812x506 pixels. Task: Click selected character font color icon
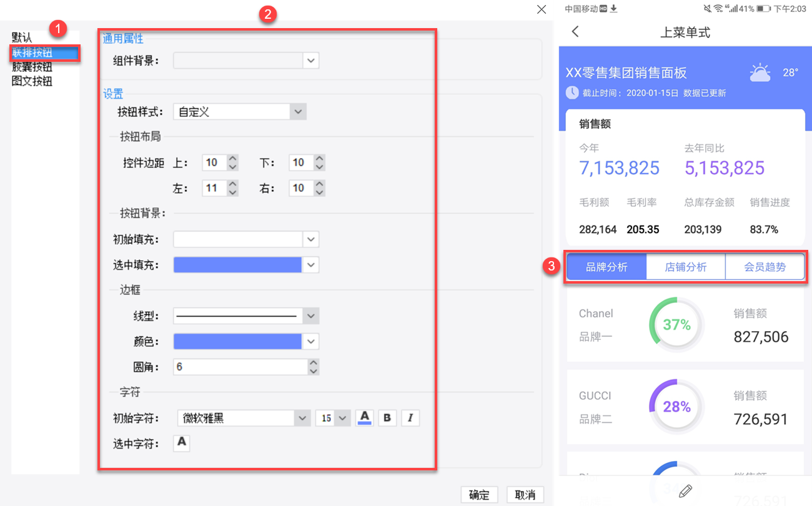tap(181, 443)
